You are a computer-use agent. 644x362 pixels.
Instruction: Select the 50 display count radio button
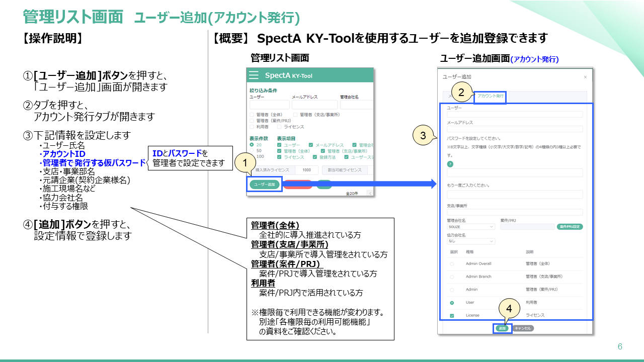click(252, 151)
